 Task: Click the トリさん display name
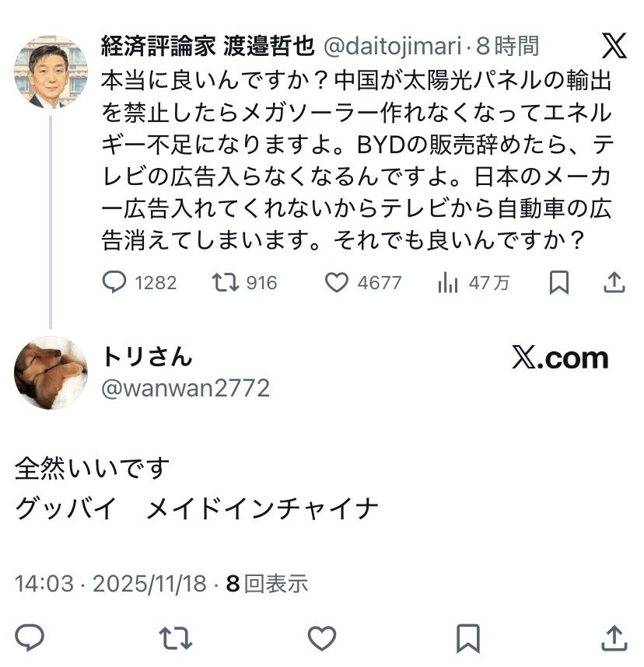pyautogui.click(x=146, y=356)
